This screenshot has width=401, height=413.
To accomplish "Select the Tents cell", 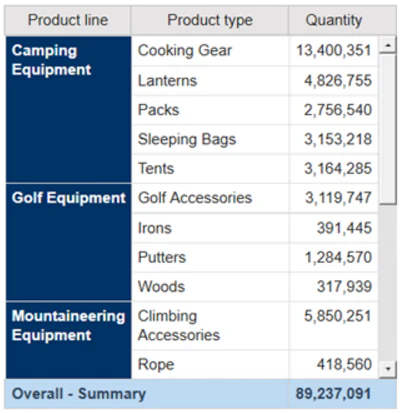I will tap(210, 168).
